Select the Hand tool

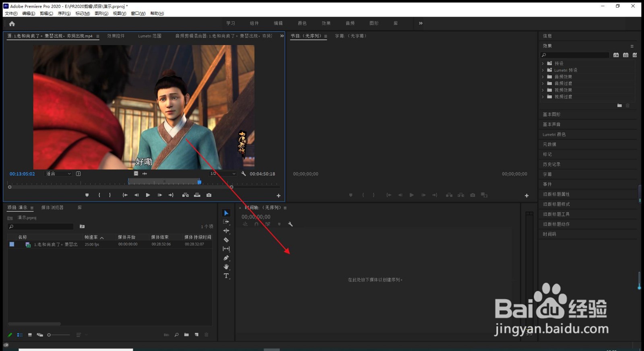[x=226, y=267]
